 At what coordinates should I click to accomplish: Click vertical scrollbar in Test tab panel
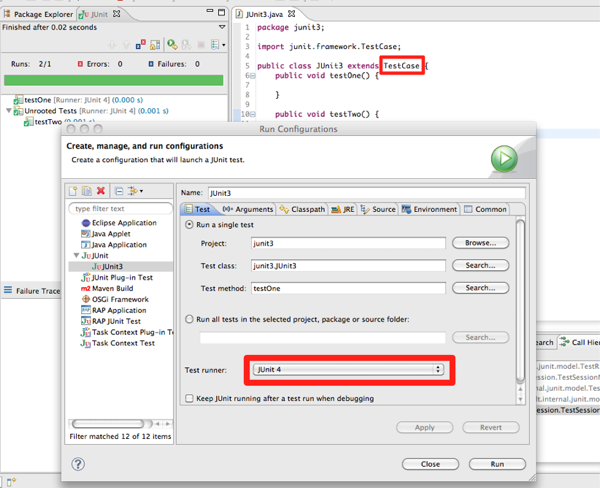click(520, 301)
